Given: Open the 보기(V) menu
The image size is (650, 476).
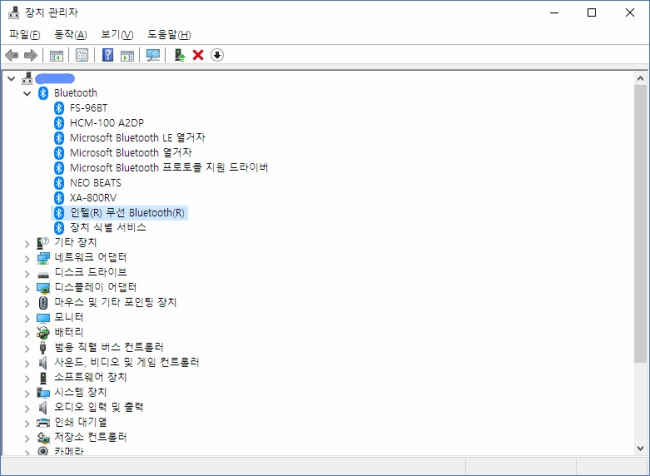Looking at the screenshot, I should pos(117,34).
